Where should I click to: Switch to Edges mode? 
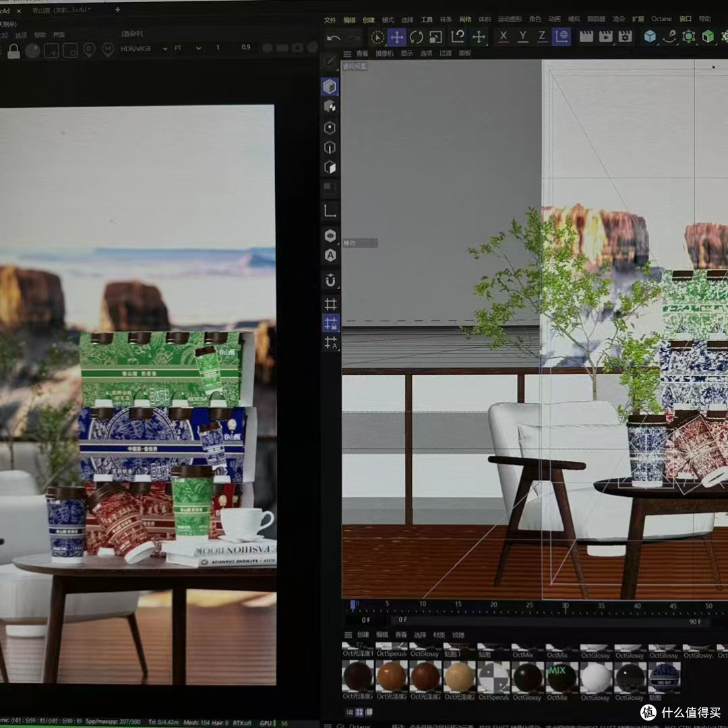pos(330,148)
